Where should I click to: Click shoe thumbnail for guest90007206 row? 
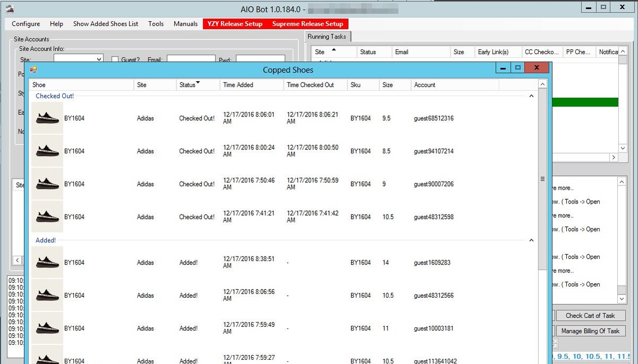coord(47,184)
